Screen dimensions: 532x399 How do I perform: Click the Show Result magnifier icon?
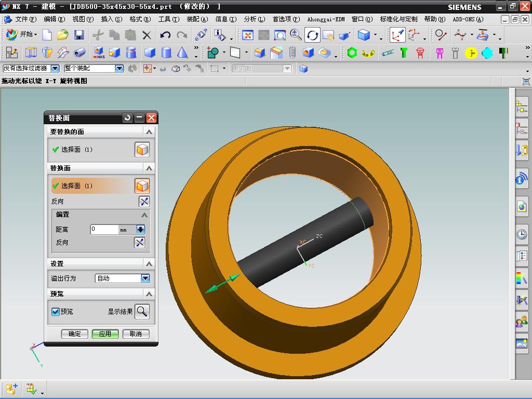pyautogui.click(x=142, y=311)
